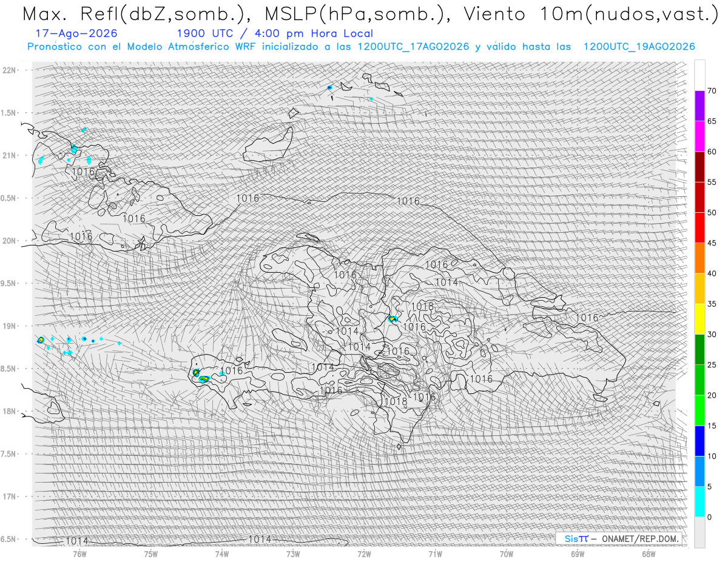Click longitude axis label '74W'
The width and height of the screenshot is (728, 562).
pyautogui.click(x=222, y=553)
